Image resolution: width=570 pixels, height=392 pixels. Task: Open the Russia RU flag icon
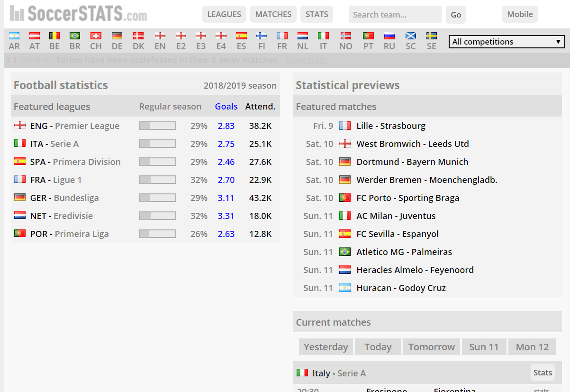point(389,36)
